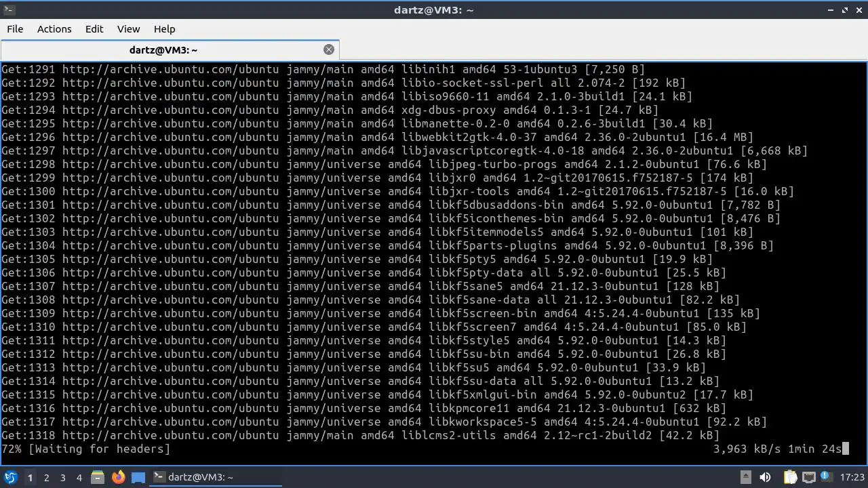Image resolution: width=868 pixels, height=488 pixels.
Task: Click the Get:1313 libkf5su5 line
Action: point(353,367)
